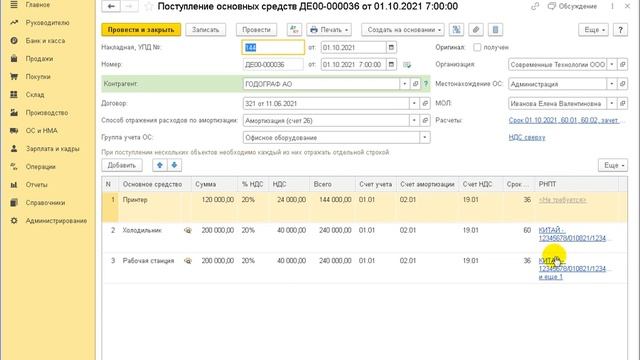Open calendar for Номер date field
Image resolution: width=640 pixels, height=360 pixels.
tap(391, 64)
